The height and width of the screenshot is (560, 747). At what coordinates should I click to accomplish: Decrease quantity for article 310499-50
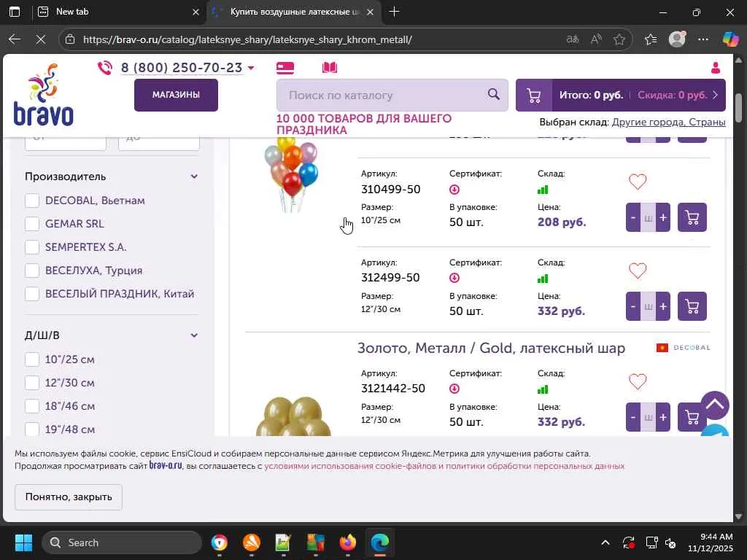[x=633, y=217]
